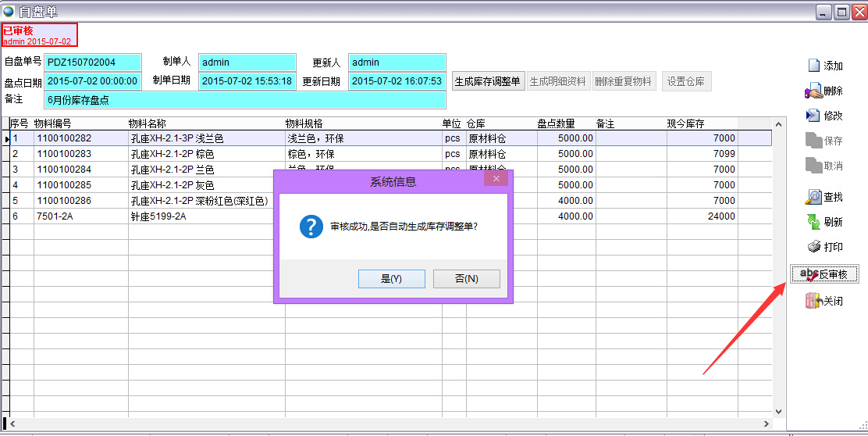Click the 修改 (Modify) icon button
This screenshot has height=436, width=868.
(824, 116)
